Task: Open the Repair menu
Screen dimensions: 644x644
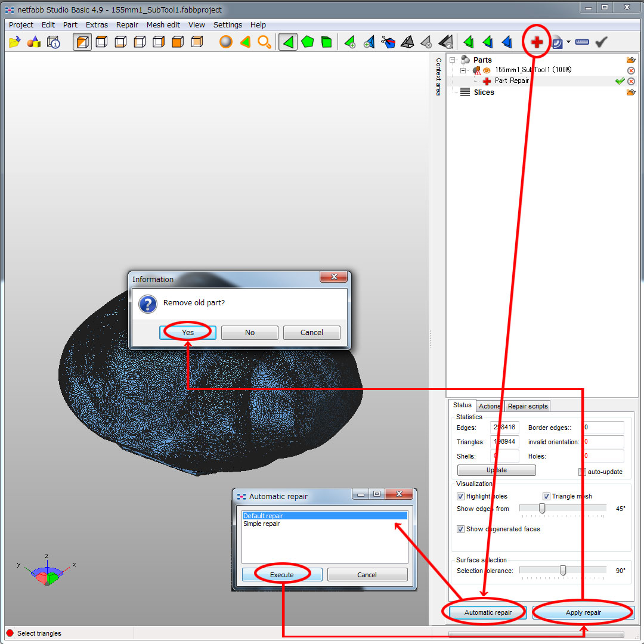Action: [127, 24]
